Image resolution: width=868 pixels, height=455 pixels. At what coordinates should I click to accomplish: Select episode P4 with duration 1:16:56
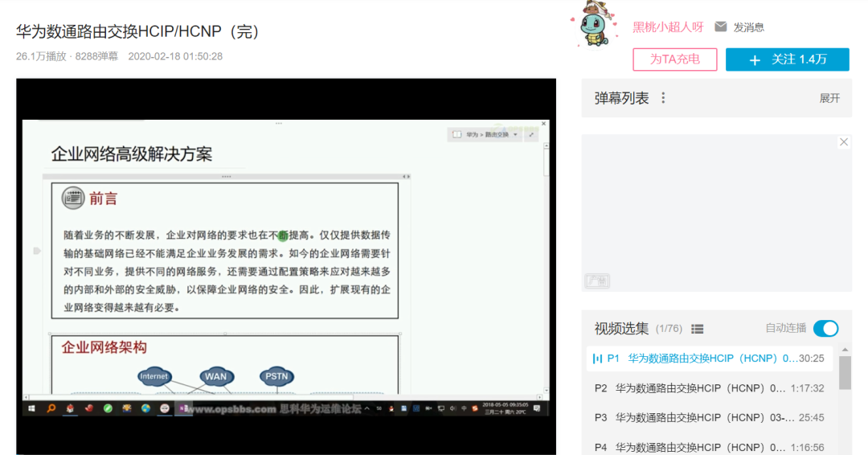coord(709,447)
